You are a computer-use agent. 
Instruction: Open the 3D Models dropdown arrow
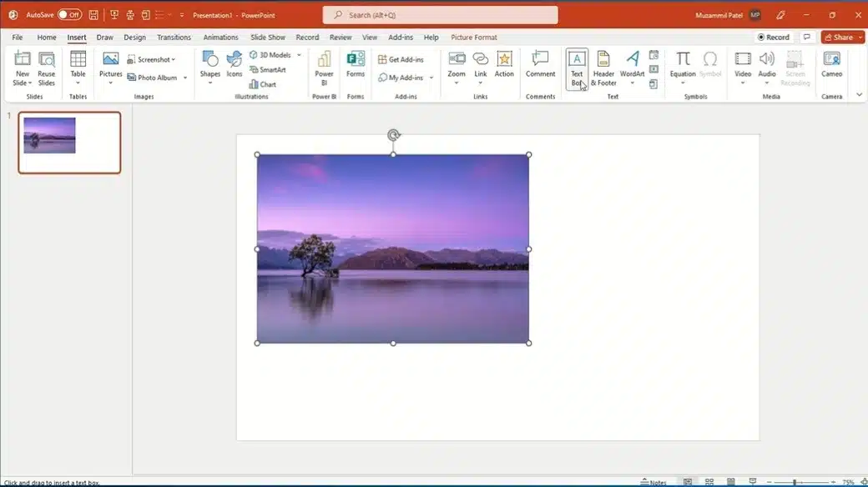(299, 55)
